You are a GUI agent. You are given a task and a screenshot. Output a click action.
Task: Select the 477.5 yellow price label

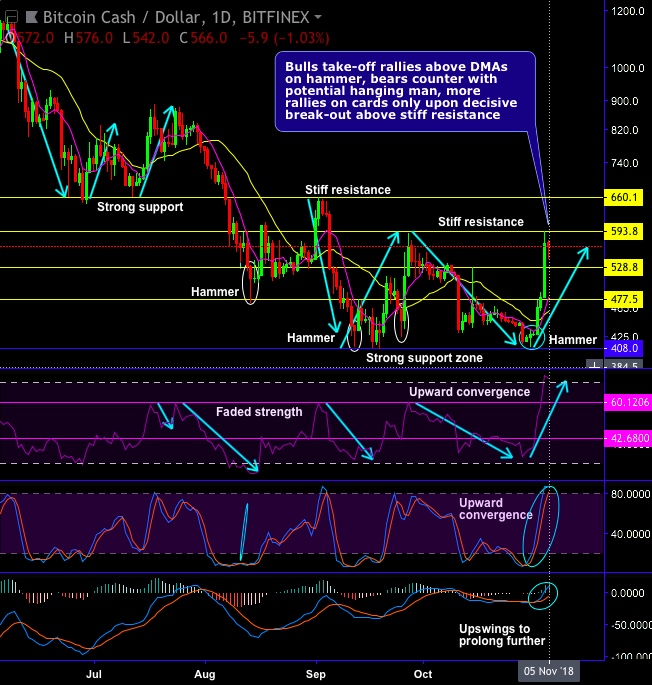click(x=624, y=300)
